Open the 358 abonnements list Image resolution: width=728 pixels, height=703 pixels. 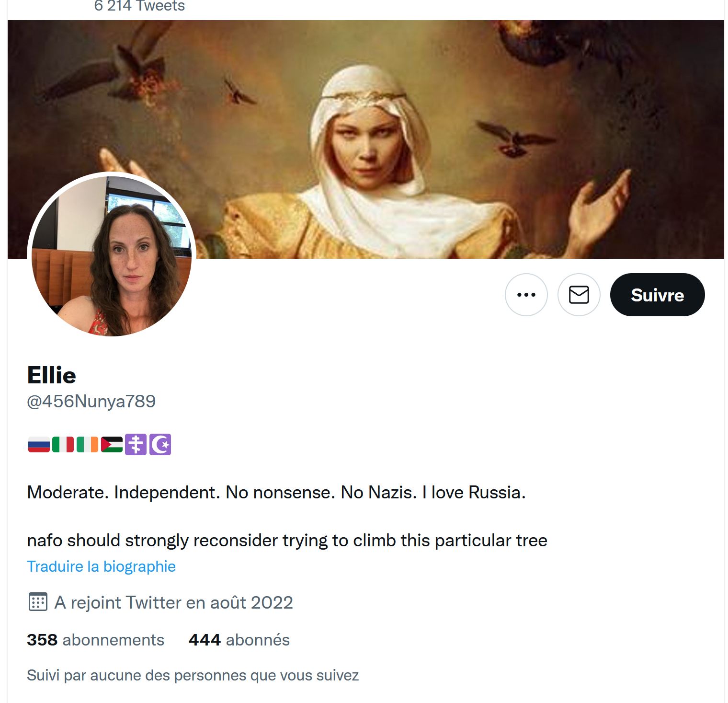click(x=95, y=640)
